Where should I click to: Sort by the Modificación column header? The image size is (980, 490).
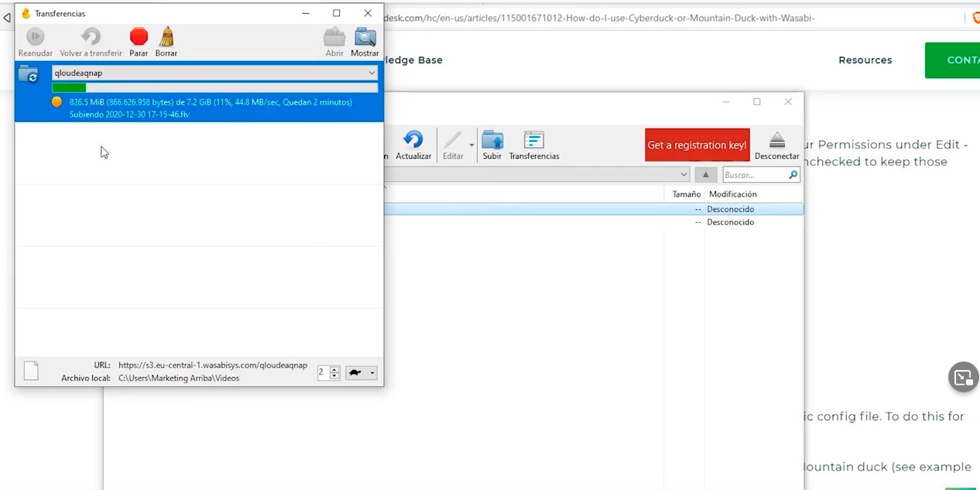(733, 194)
